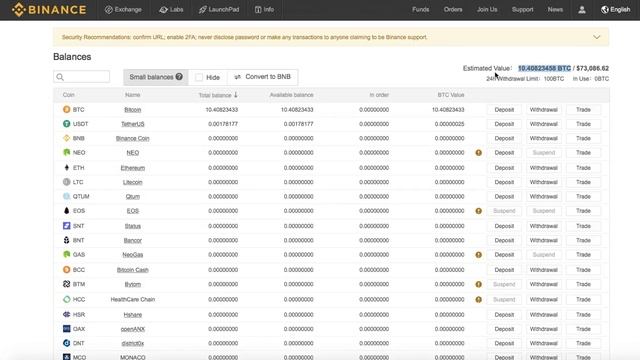Click Deposit for USDT

click(x=504, y=124)
